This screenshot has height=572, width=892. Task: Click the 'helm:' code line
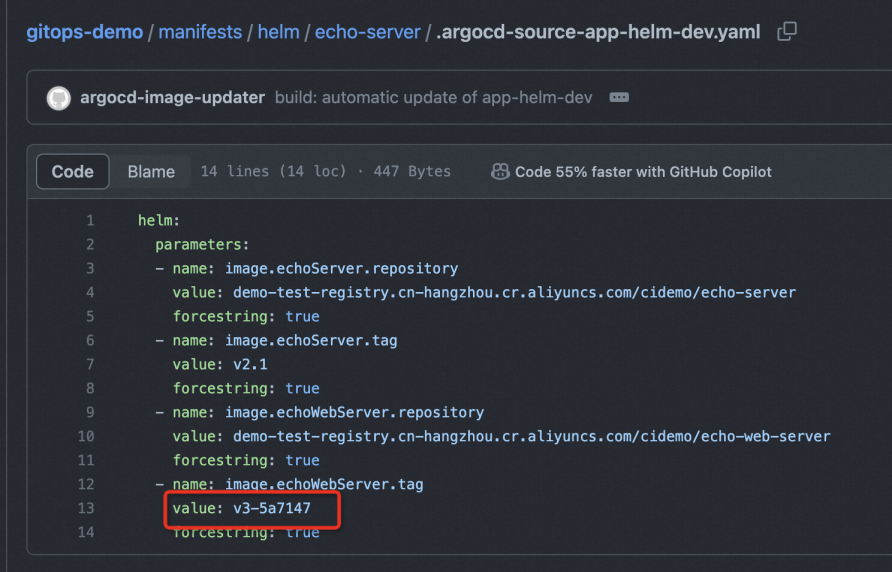pyautogui.click(x=159, y=220)
